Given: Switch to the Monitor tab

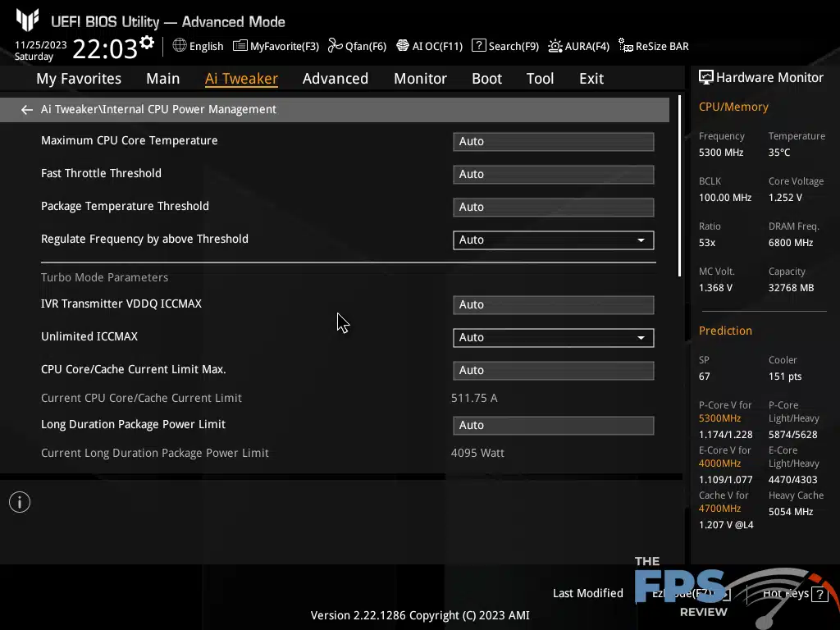Looking at the screenshot, I should point(421,79).
